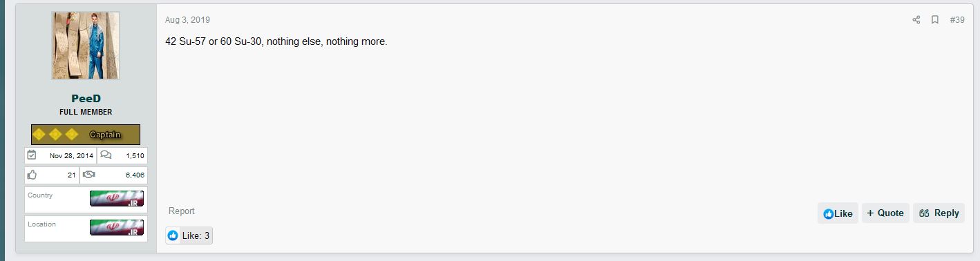Open PeeD's avatar image

point(86,46)
